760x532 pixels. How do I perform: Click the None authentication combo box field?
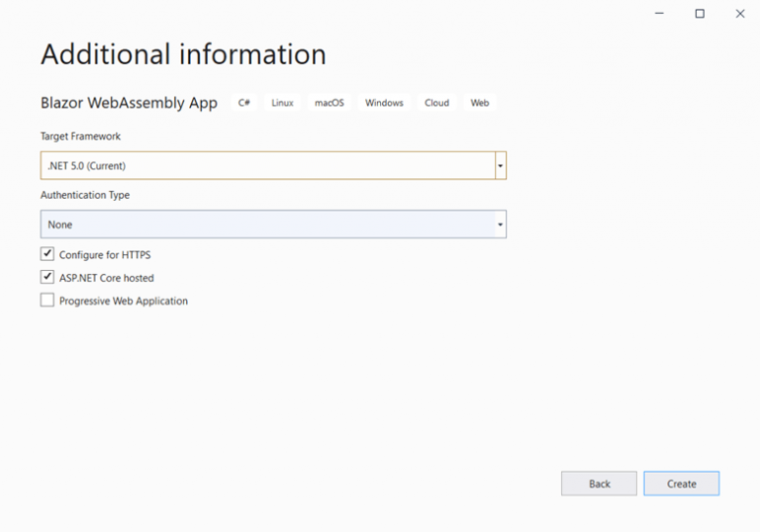[x=267, y=224]
